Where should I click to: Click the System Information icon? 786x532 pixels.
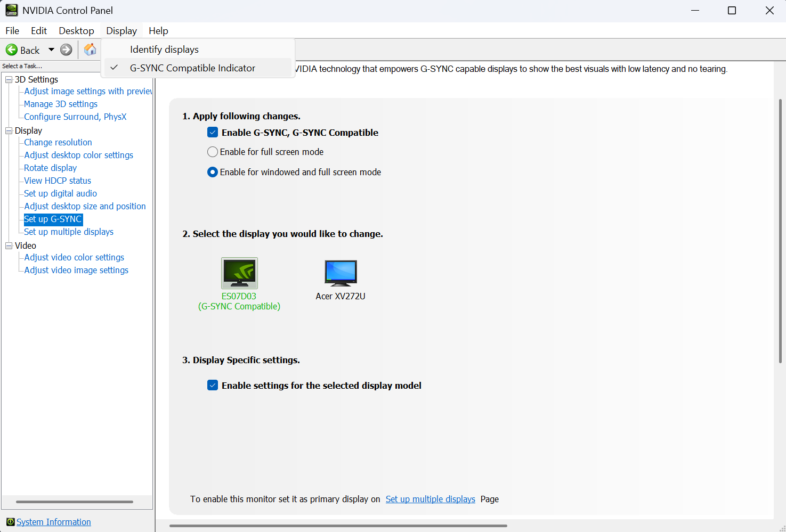[10, 522]
